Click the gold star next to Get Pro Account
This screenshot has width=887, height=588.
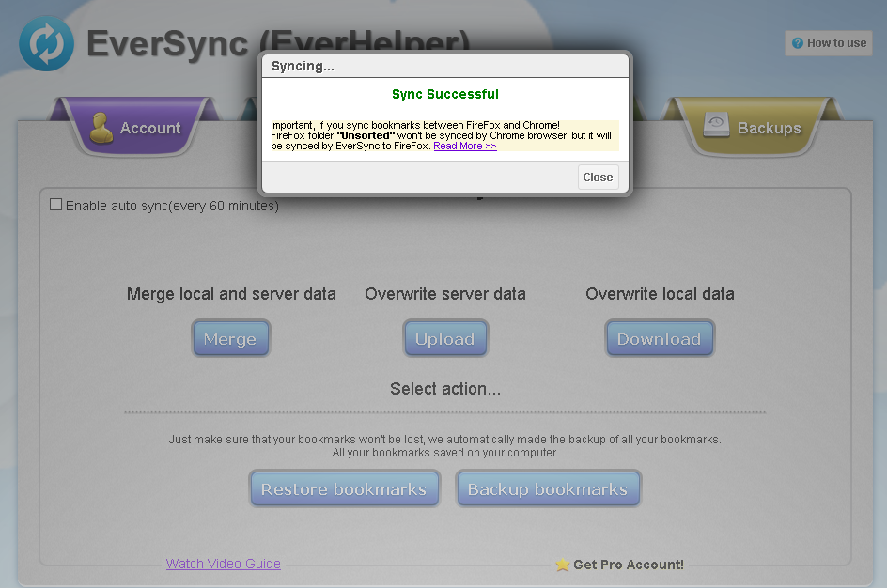coord(562,565)
